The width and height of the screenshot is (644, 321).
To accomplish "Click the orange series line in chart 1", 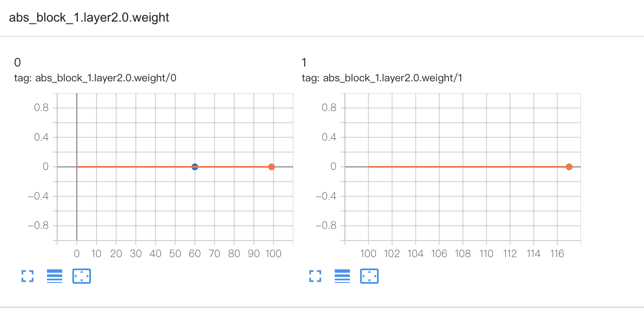I will (465, 166).
